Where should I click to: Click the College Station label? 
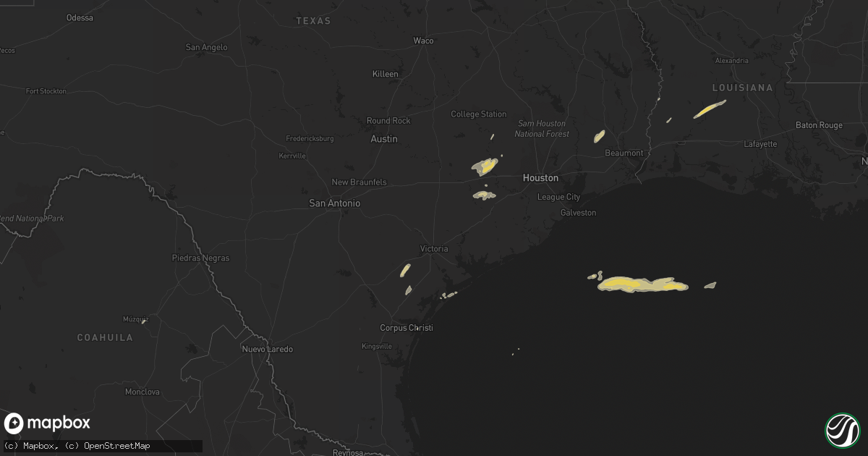479,114
